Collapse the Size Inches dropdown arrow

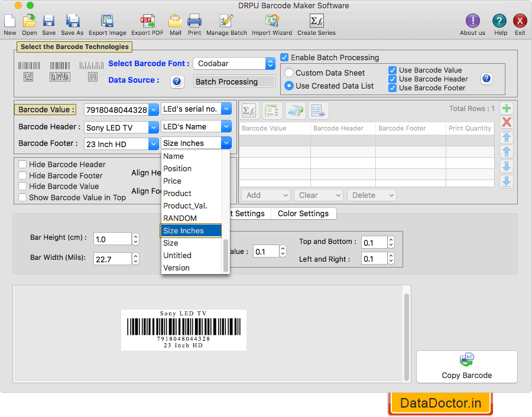point(226,143)
